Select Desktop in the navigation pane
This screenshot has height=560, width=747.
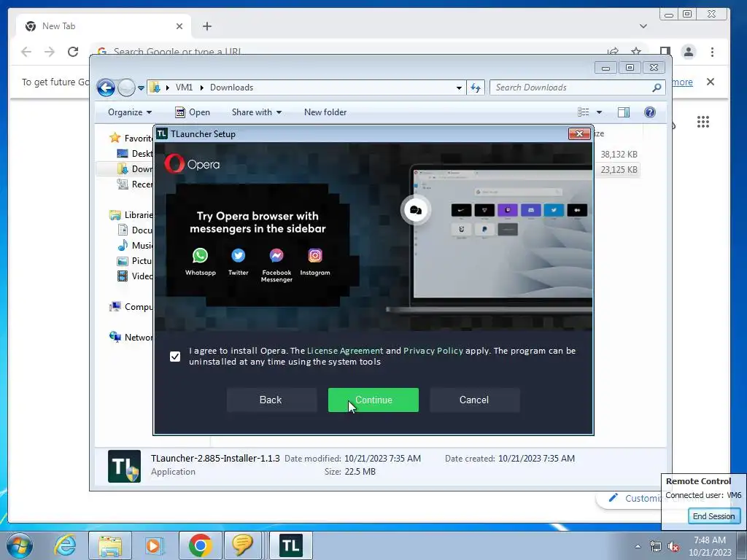[x=135, y=153]
